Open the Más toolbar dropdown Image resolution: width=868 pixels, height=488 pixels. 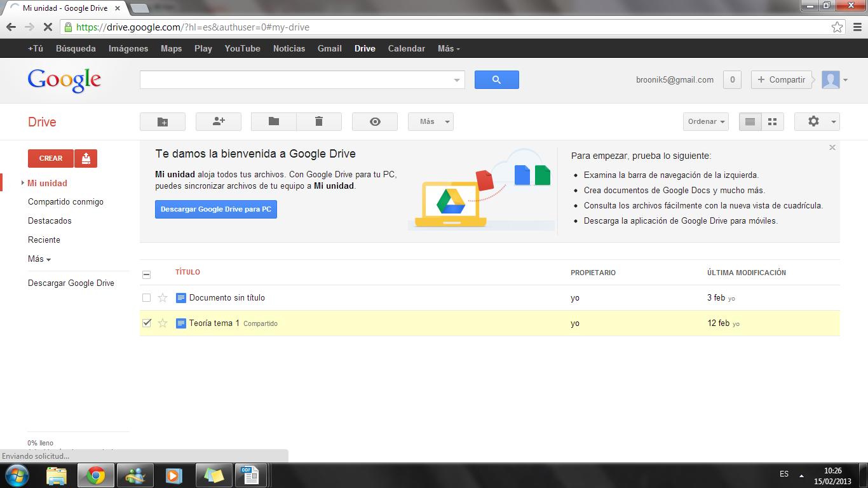click(431, 121)
